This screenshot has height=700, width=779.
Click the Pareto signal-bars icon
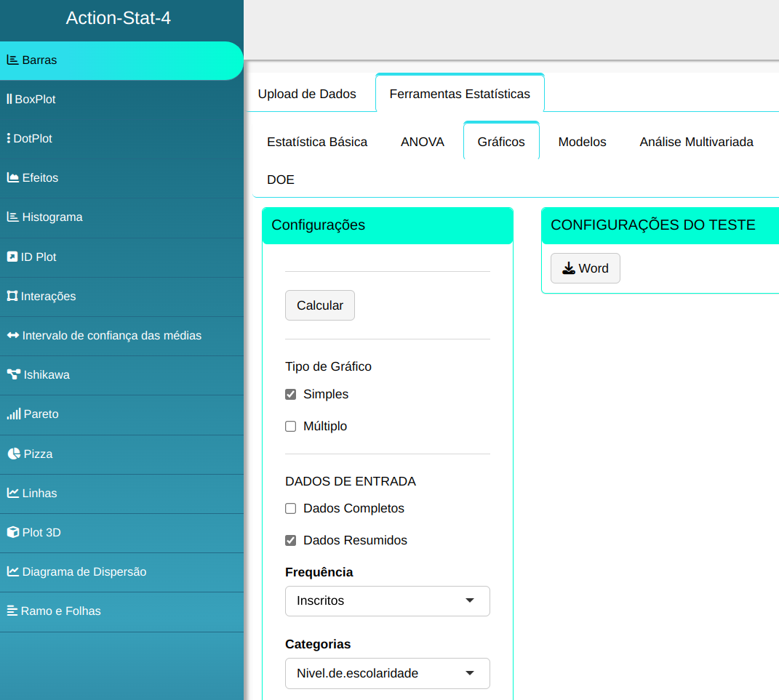[x=13, y=414]
